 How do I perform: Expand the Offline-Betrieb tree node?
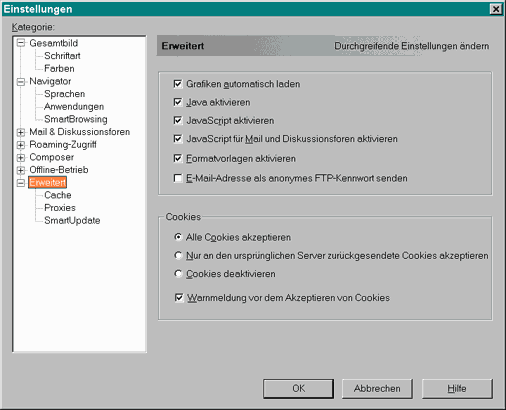pyautogui.click(x=21, y=170)
